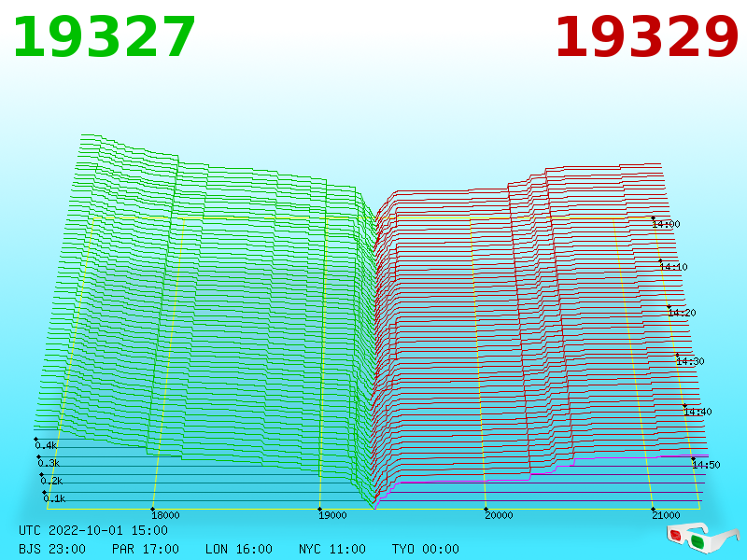The image size is (747, 560).
Task: Click the NYC 11:00 time label
Action: tap(332, 549)
